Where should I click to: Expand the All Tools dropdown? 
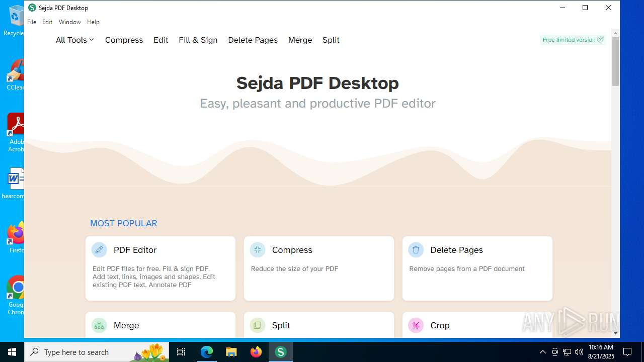coord(74,40)
